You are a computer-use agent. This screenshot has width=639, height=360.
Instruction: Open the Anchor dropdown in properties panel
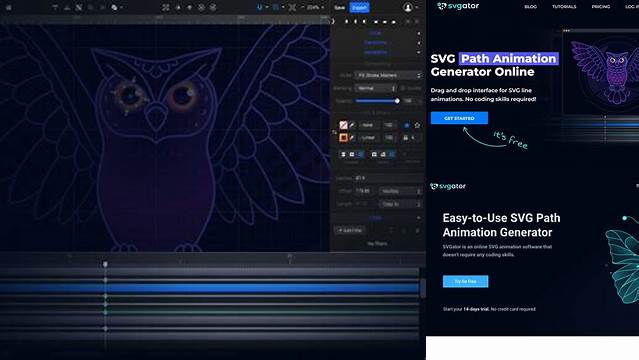[388, 75]
